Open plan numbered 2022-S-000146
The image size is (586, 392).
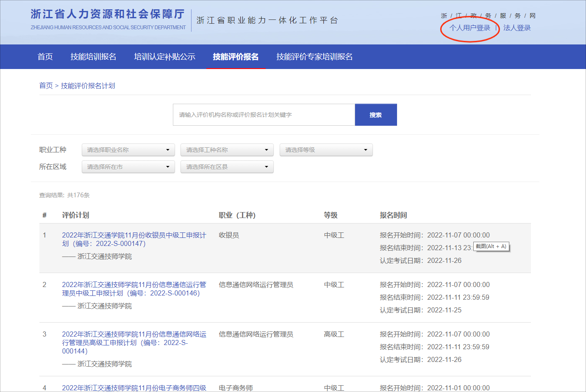click(x=134, y=289)
